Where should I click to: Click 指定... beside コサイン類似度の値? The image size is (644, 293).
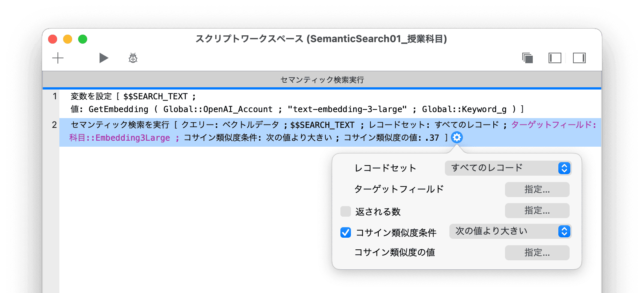[537, 252]
